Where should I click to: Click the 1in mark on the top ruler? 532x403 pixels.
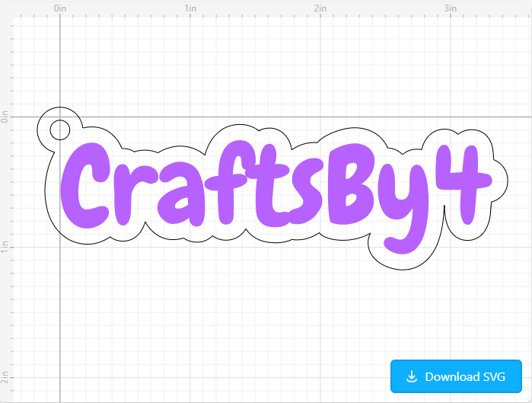click(x=190, y=8)
